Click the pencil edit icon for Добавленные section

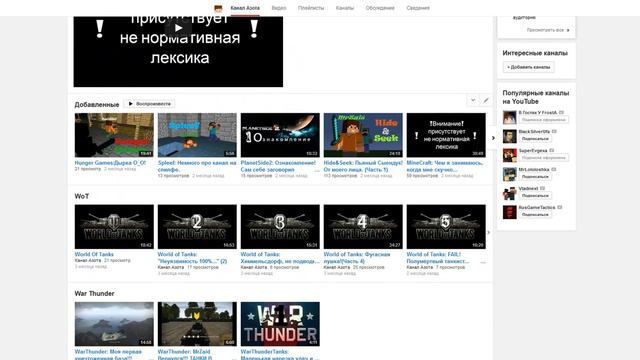[486, 100]
